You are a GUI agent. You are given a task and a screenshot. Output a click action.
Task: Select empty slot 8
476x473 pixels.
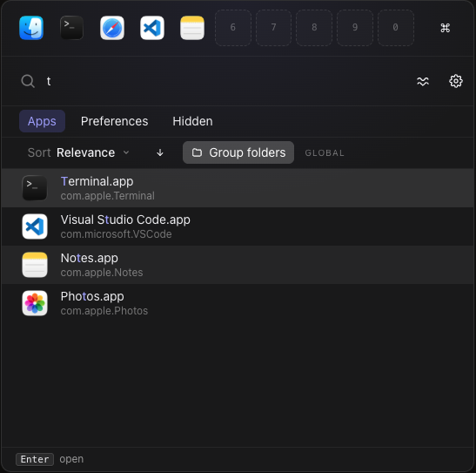point(314,28)
